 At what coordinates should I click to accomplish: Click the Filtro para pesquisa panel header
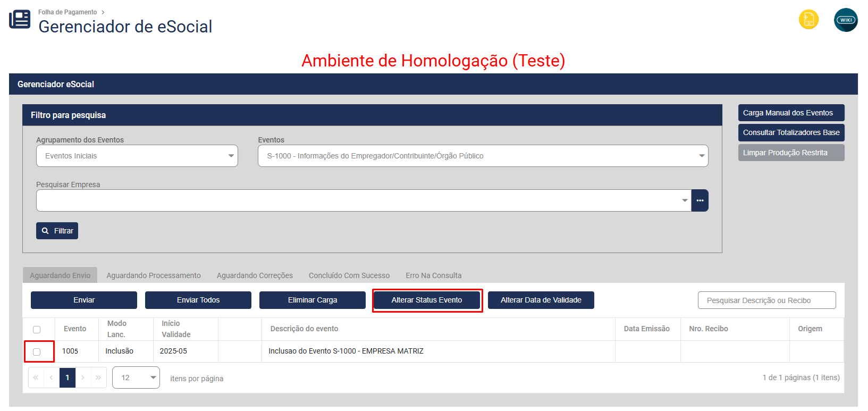[372, 115]
